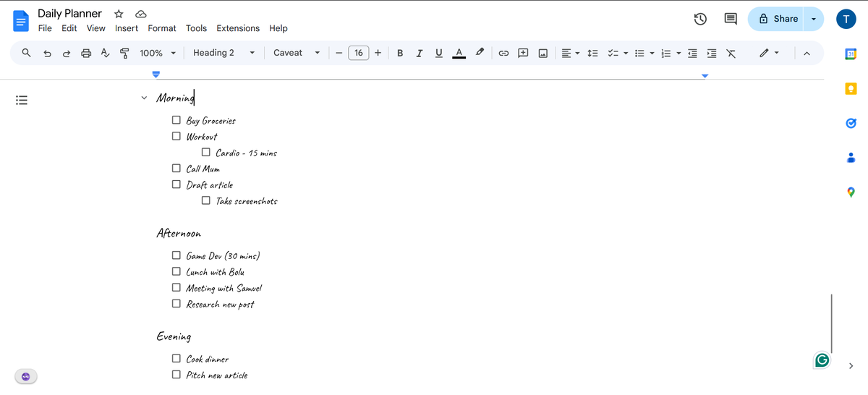Redo the last action

[67, 53]
